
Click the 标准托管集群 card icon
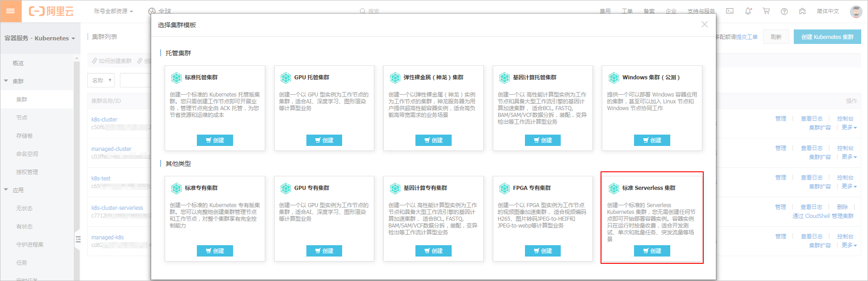click(176, 78)
